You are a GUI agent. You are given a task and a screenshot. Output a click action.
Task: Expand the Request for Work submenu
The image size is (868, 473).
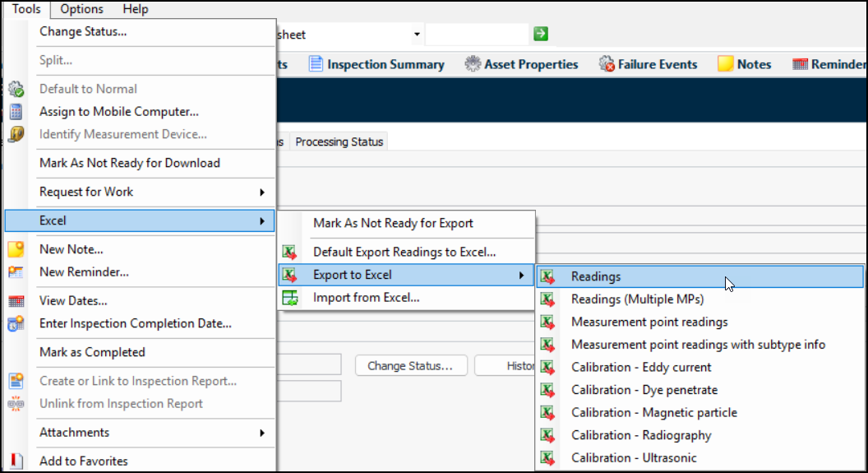tap(152, 192)
